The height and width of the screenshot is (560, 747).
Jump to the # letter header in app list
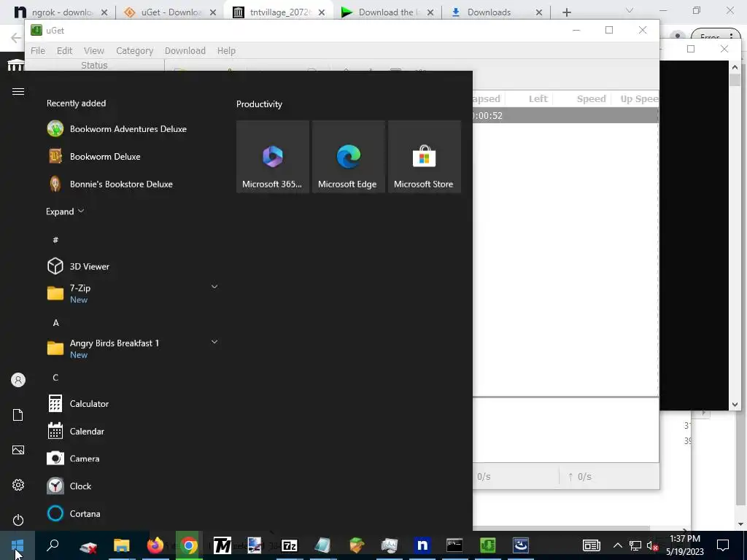click(55, 240)
